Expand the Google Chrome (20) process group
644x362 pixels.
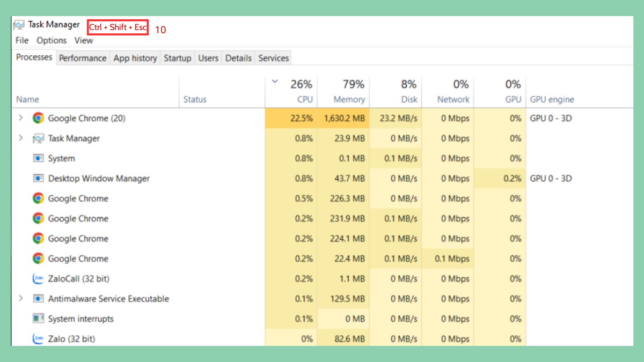tap(20, 119)
